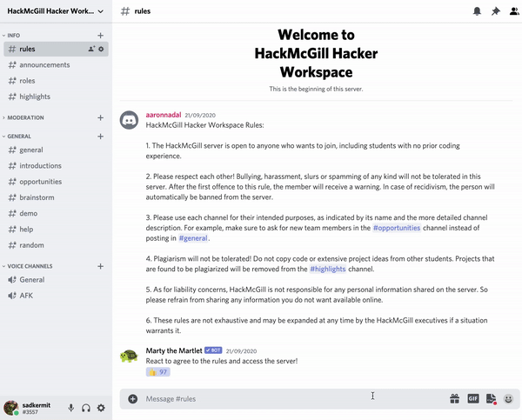This screenshot has height=420, width=522.
Task: Open the brainstorm channel
Action: pos(40,197)
